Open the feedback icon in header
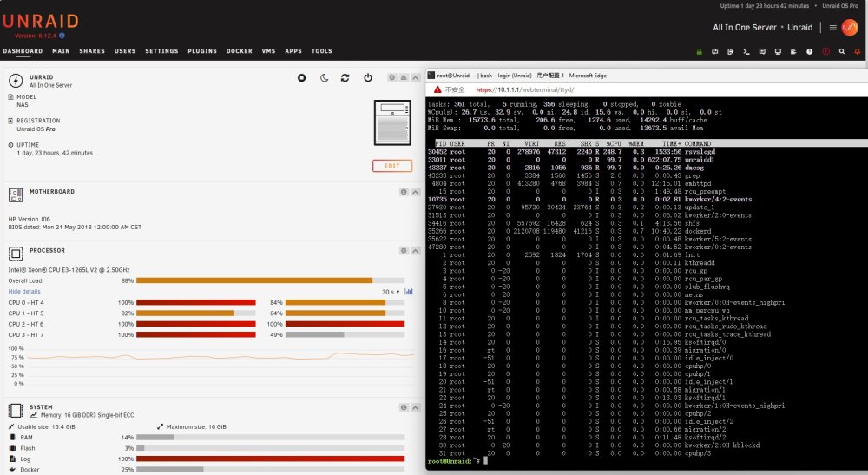This screenshot has width=868, height=475. coord(762,51)
